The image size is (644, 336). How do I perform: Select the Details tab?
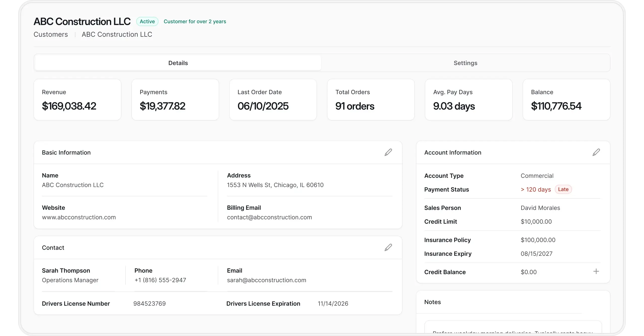178,63
